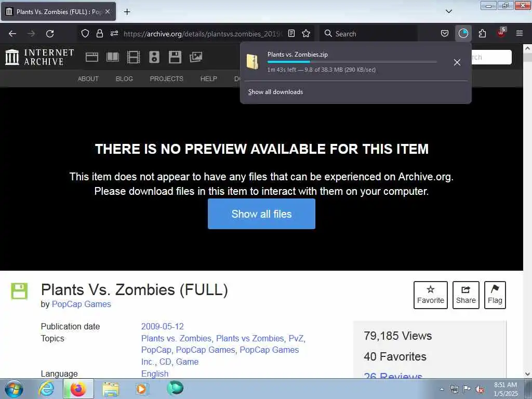The height and width of the screenshot is (399, 532).
Task: Open a new browser tab
Action: [127, 12]
